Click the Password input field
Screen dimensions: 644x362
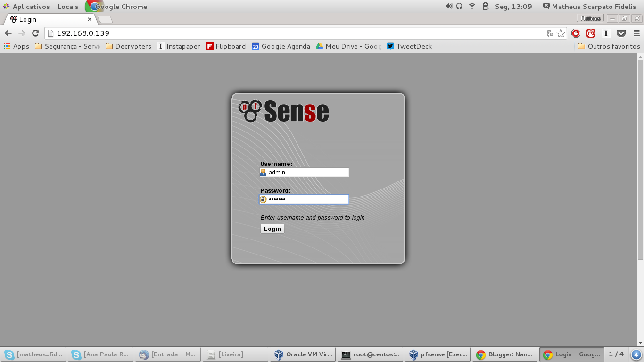(x=304, y=199)
